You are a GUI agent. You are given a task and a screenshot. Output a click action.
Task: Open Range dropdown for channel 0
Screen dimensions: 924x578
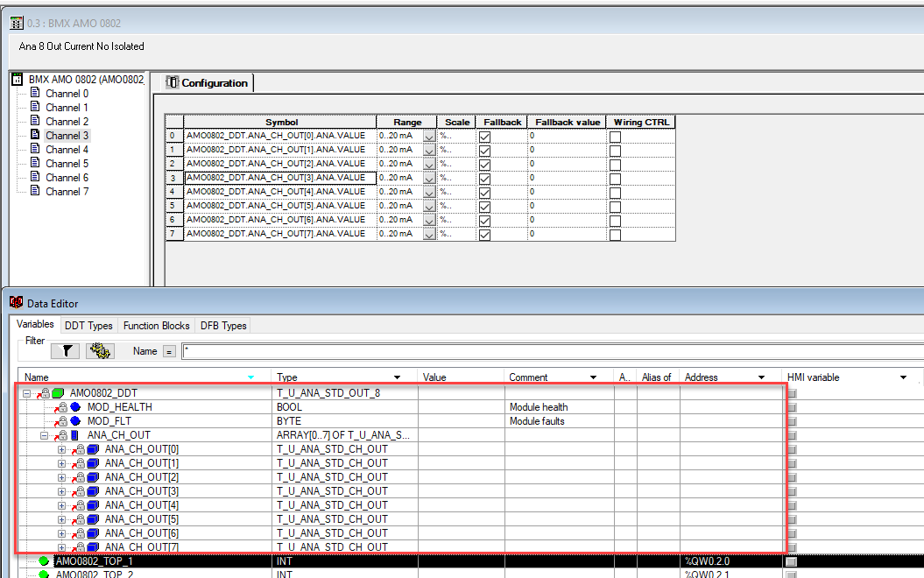[x=429, y=136]
